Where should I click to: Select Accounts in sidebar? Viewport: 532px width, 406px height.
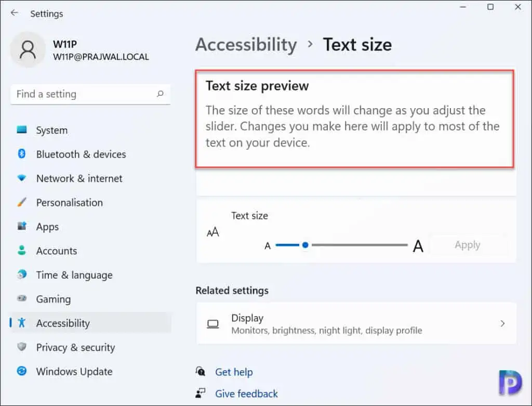click(x=90, y=251)
